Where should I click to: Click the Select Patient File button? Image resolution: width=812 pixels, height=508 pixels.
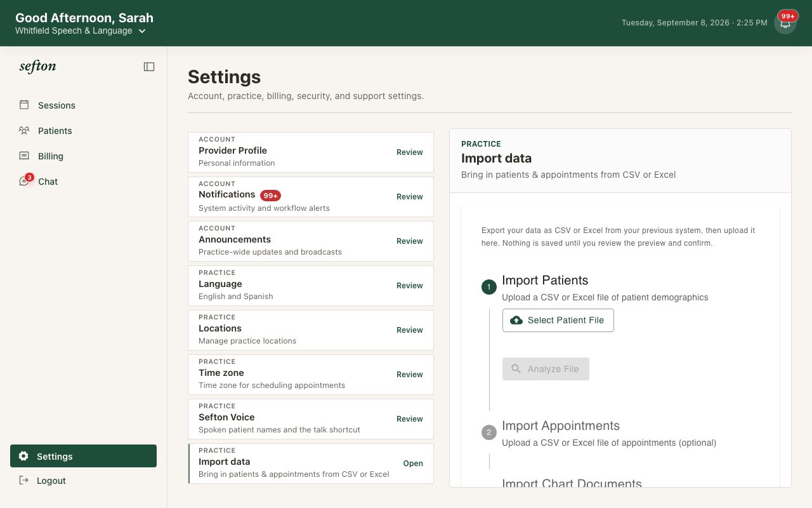tap(558, 320)
